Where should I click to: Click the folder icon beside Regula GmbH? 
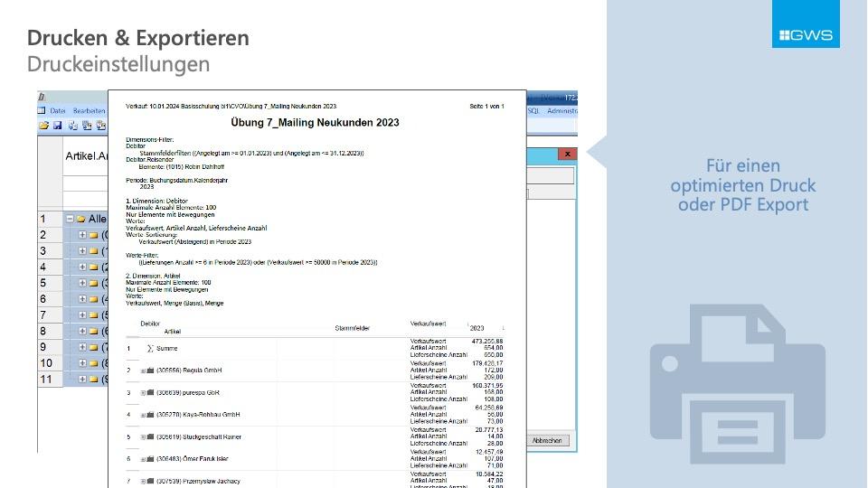click(150, 371)
